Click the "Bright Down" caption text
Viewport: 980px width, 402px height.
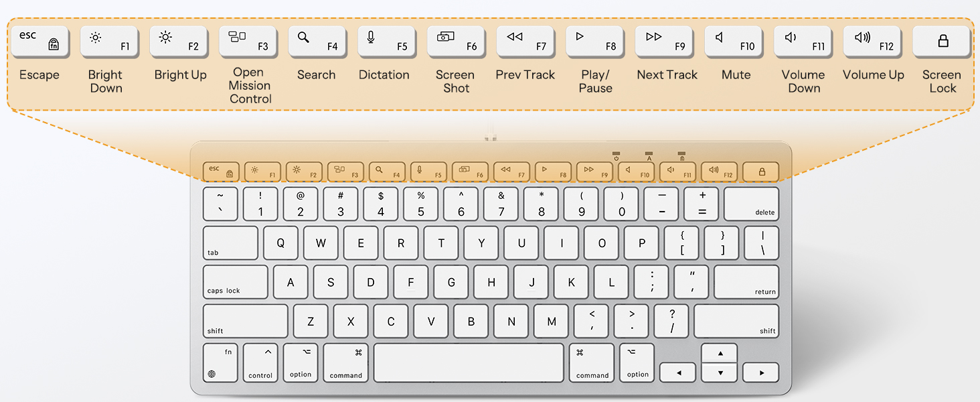coord(106,82)
